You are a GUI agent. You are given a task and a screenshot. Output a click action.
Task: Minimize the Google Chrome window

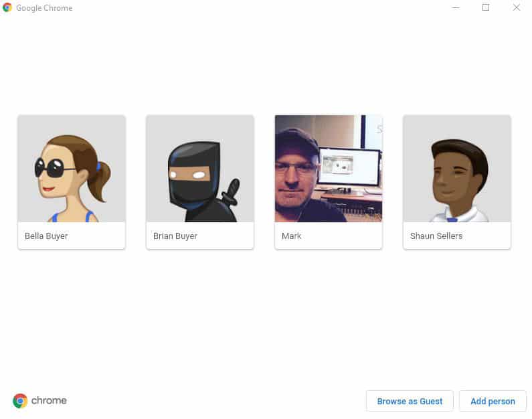[x=456, y=7]
